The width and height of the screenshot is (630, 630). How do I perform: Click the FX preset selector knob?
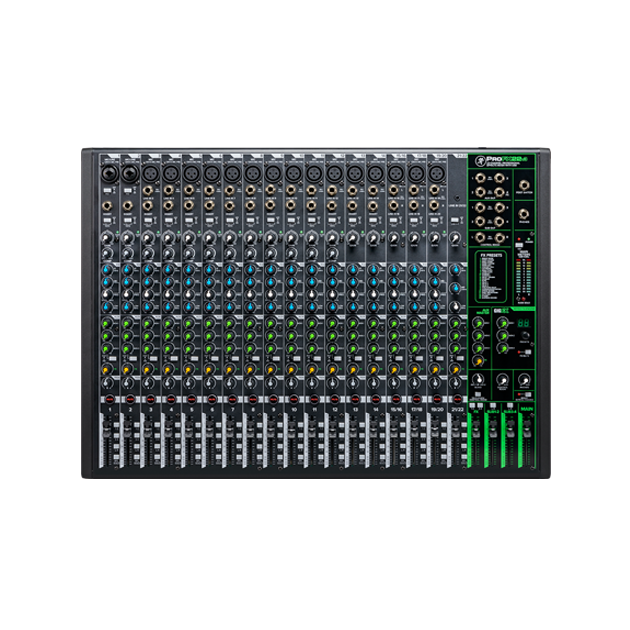point(525,335)
